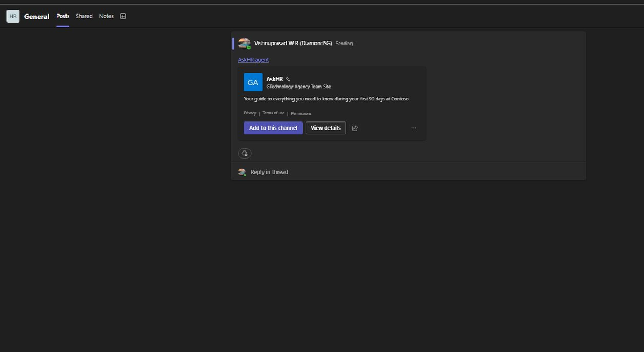Add a reaction to Vishnuprasad's message
Image resolution: width=644 pixels, height=352 pixels.
coord(244,153)
